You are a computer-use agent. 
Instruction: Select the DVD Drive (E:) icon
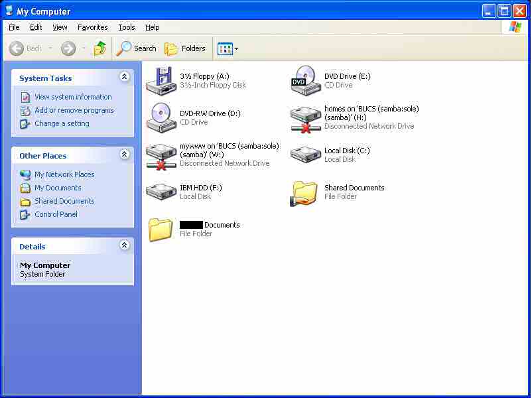tap(306, 81)
